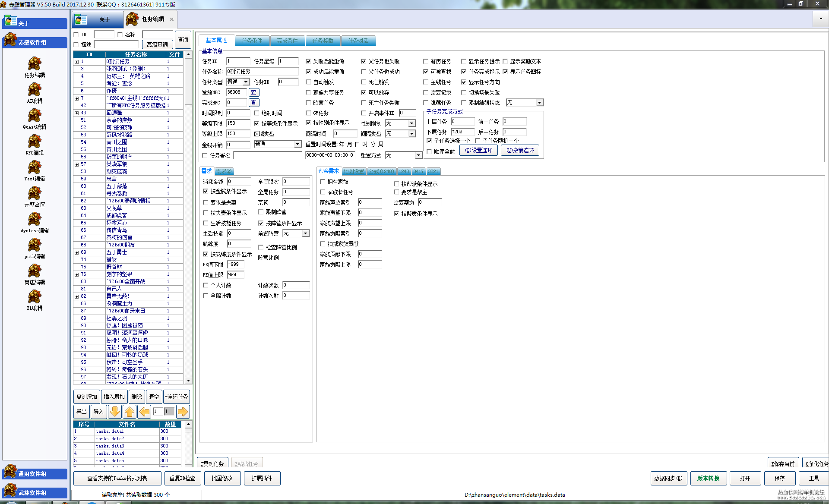Image resolution: width=829 pixels, height=504 pixels.
Task: Select tasks.data3 in the file list
Action: point(127,446)
